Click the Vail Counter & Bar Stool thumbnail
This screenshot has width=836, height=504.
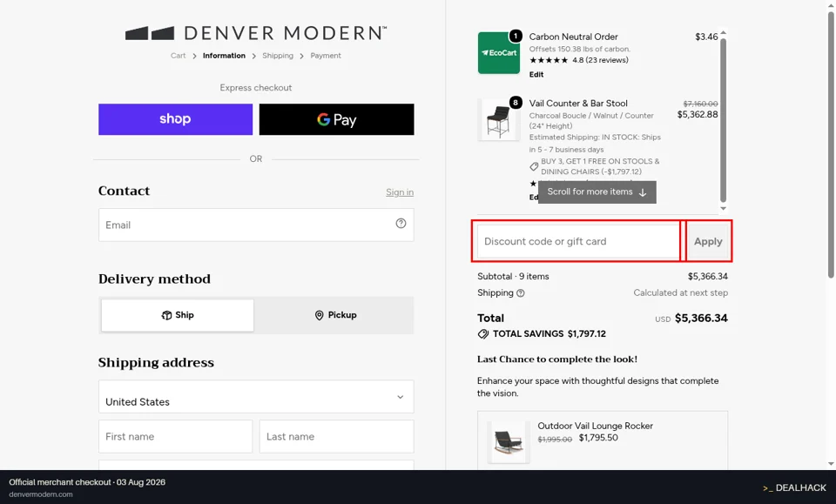(x=498, y=120)
